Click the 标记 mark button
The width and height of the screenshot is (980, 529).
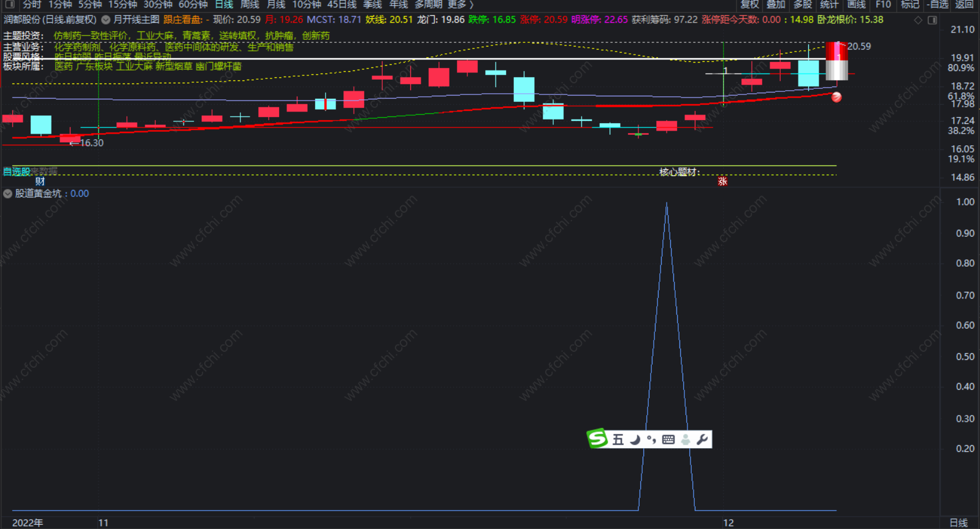coord(910,4)
